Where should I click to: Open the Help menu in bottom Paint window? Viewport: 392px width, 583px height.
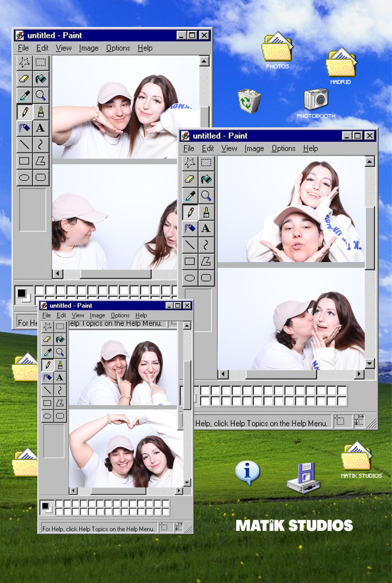click(x=141, y=315)
